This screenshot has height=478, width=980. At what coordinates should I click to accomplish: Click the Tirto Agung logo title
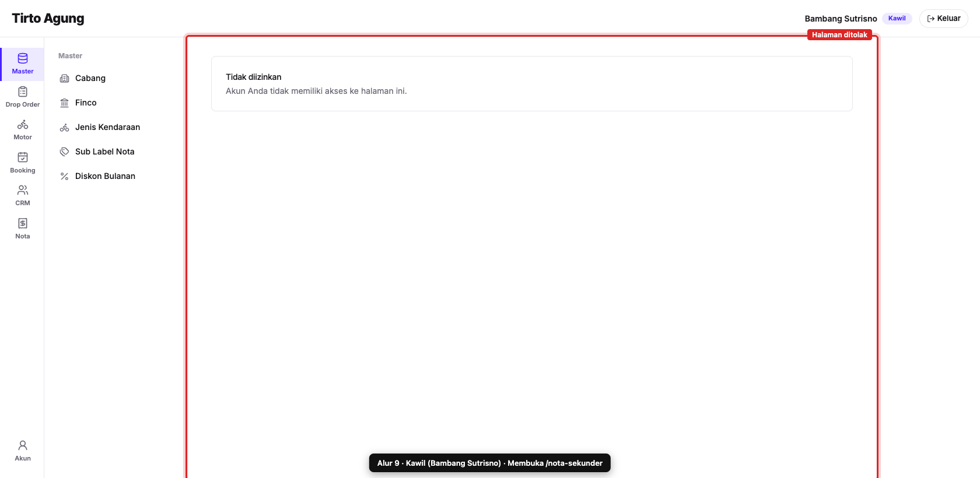coord(48,19)
